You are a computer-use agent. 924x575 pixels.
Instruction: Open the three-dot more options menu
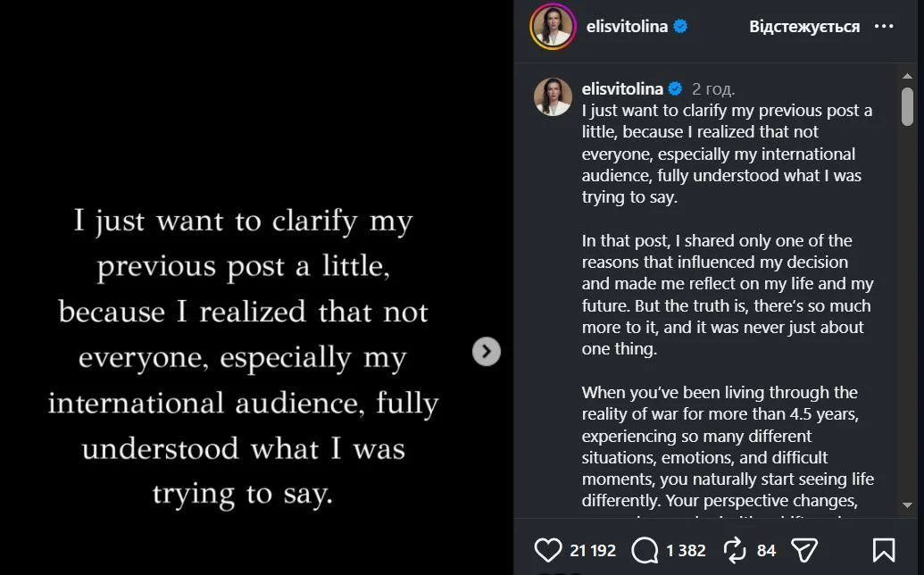(884, 27)
